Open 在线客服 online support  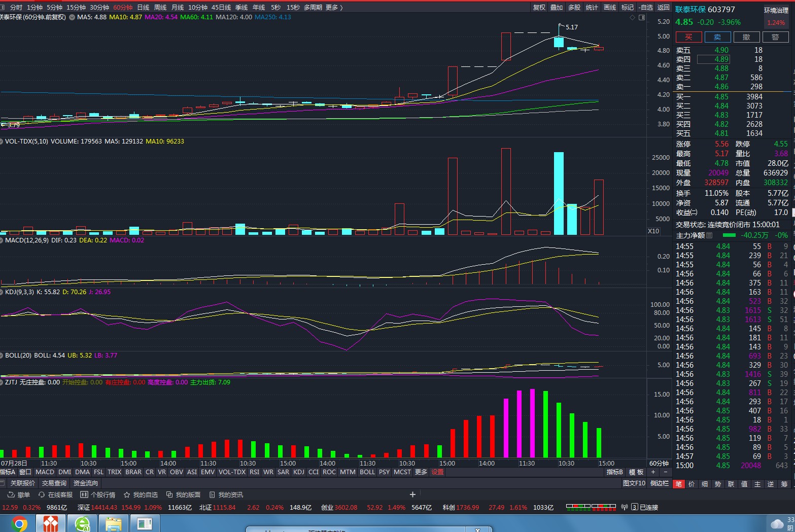[x=55, y=494]
